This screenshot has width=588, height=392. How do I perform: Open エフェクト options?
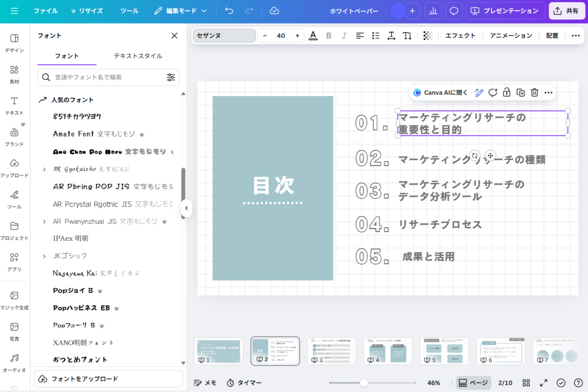460,36
